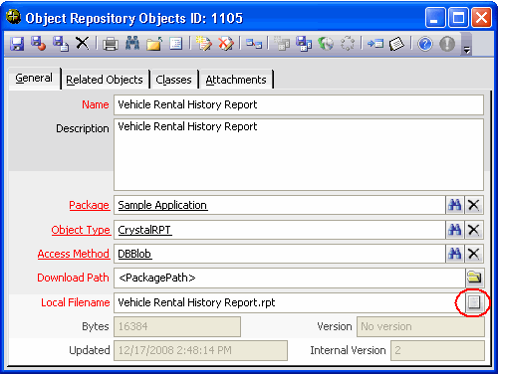This screenshot has width=528, height=377.
Task: Click the linked windows toolbar icon
Action: (254, 44)
